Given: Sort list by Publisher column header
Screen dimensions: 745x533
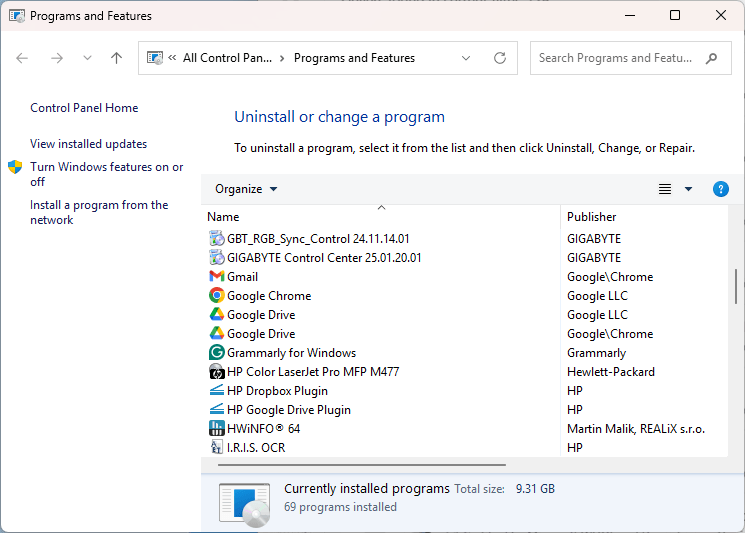Looking at the screenshot, I should coord(592,217).
